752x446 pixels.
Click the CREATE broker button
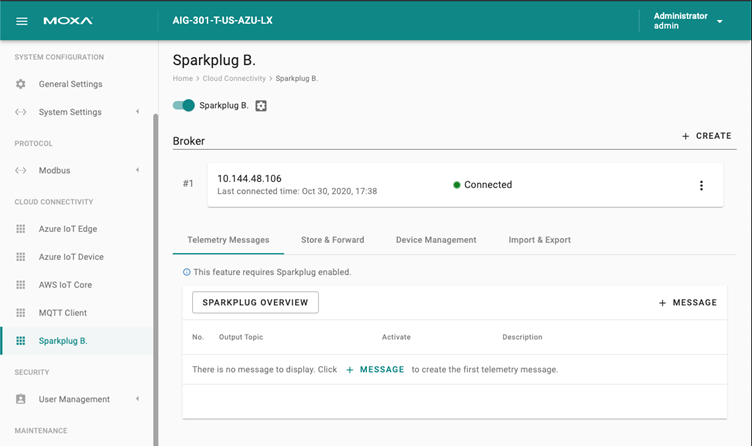coord(706,136)
